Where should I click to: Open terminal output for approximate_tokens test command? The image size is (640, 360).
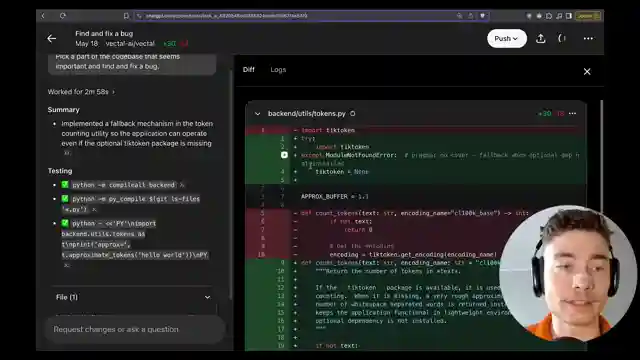click(67, 265)
